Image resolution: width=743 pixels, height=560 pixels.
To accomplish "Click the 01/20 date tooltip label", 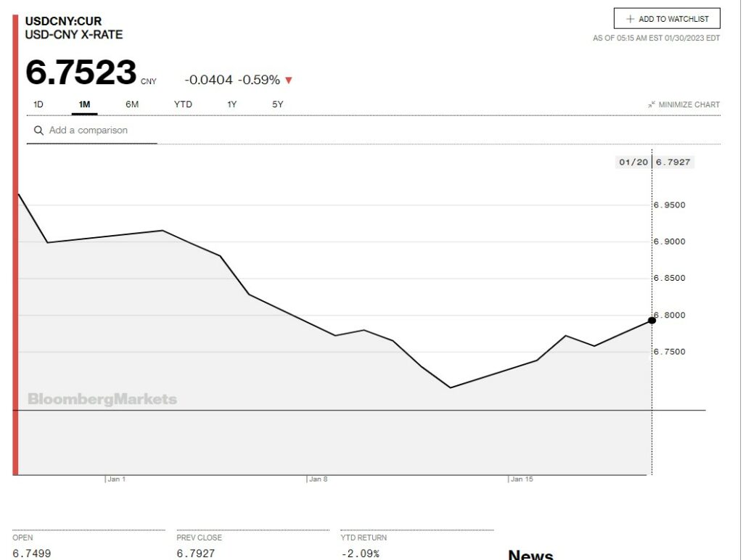I will (633, 162).
